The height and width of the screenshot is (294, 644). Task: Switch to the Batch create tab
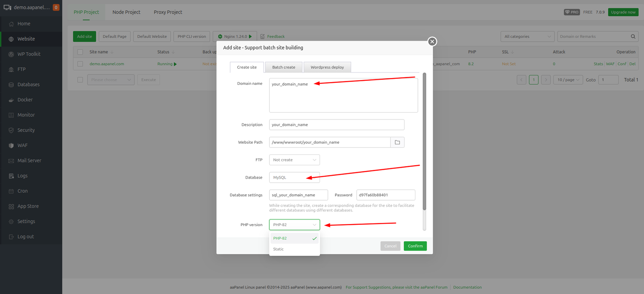coord(283,67)
